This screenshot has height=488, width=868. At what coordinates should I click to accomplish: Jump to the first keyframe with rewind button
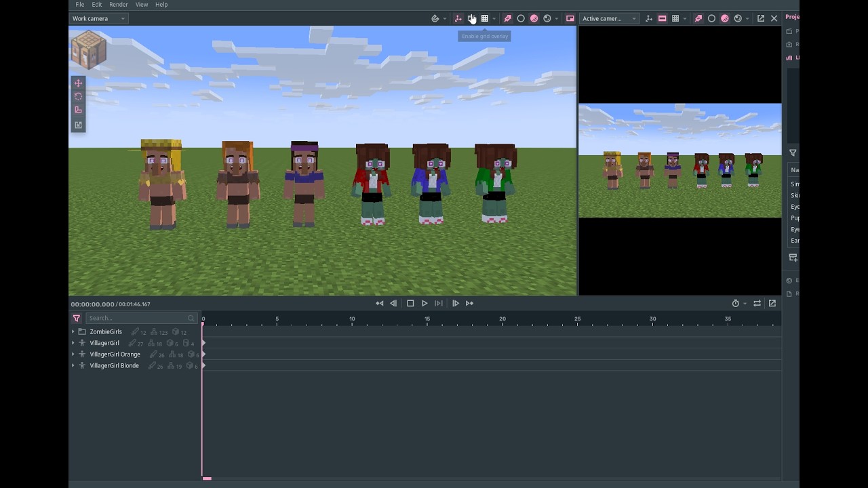[x=379, y=304]
